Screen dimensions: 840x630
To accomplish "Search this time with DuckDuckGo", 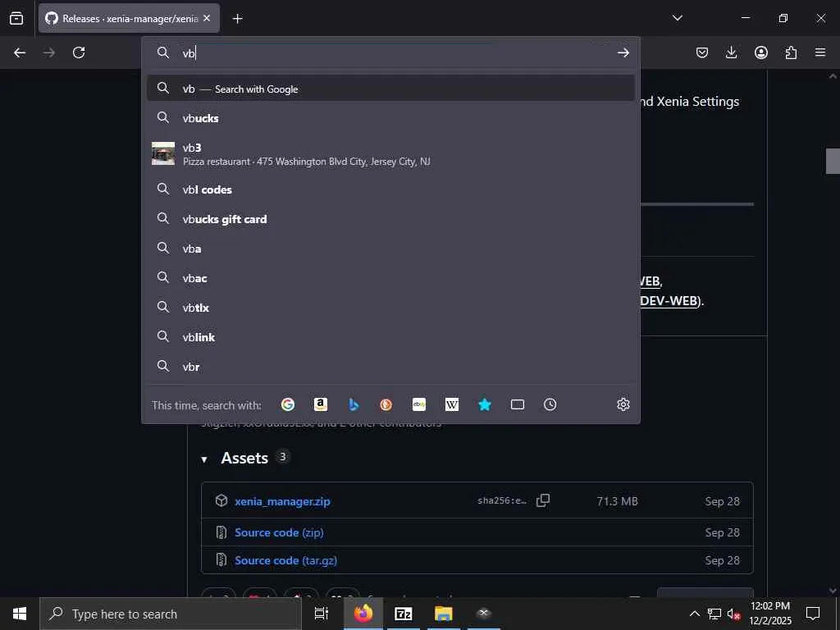I will click(386, 404).
